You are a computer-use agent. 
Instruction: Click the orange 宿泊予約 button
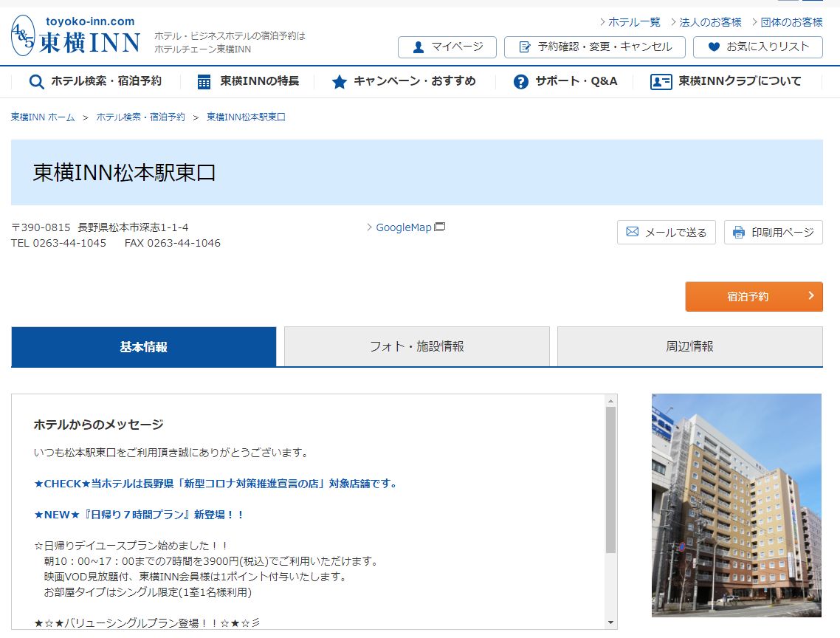(x=754, y=297)
